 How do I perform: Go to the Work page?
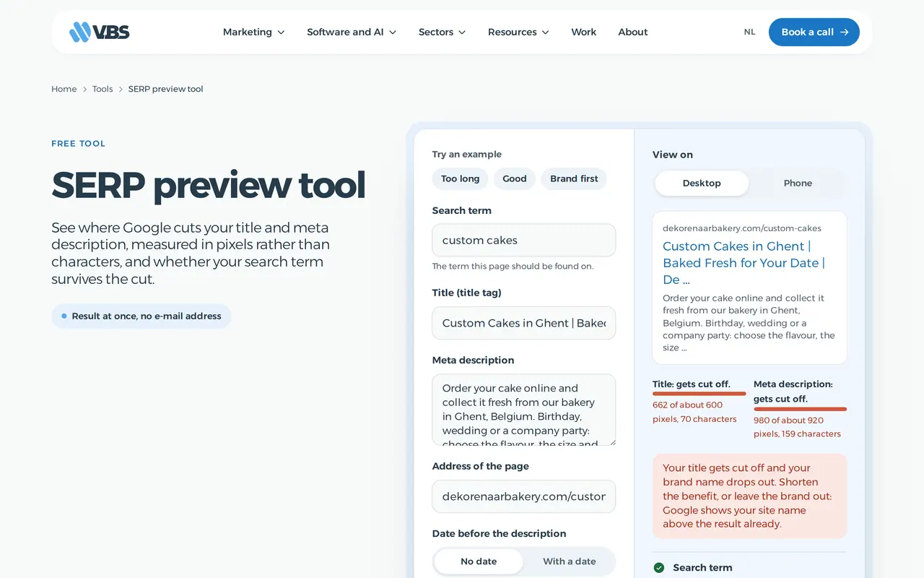point(584,32)
